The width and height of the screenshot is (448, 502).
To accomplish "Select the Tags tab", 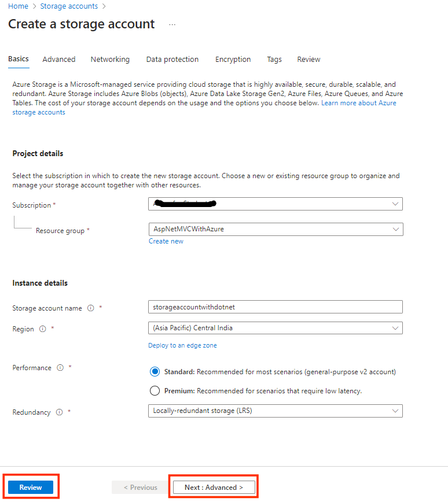I will click(x=274, y=59).
